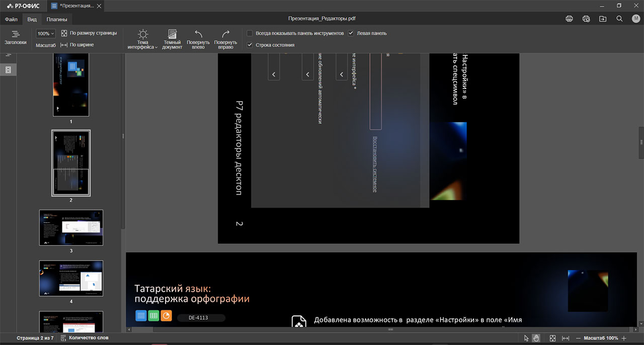Click the horizontal scrollbar thumb

pos(390,329)
